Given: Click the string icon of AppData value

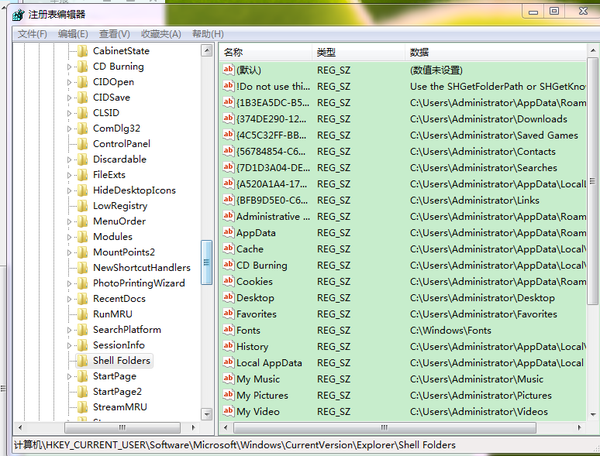Looking at the screenshot, I should coord(228,232).
